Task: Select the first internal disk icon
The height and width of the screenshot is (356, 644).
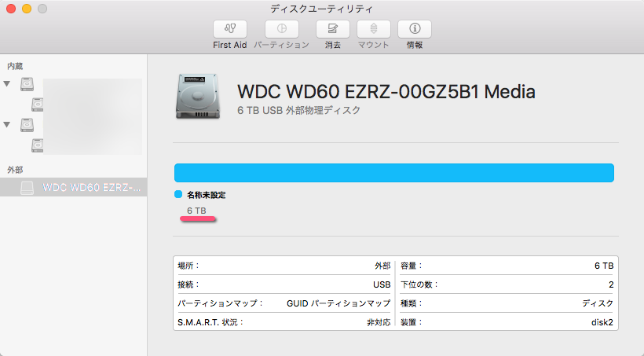Action: (x=27, y=84)
